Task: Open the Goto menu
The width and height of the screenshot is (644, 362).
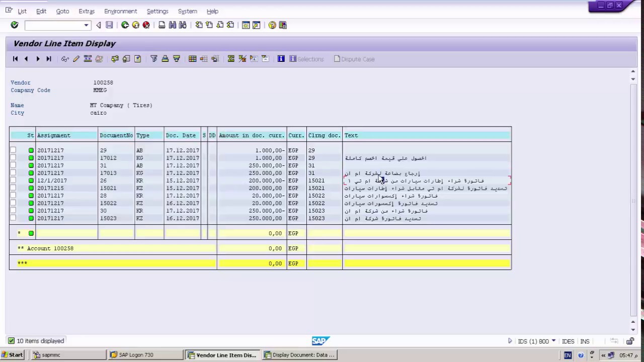Action: 62,11
